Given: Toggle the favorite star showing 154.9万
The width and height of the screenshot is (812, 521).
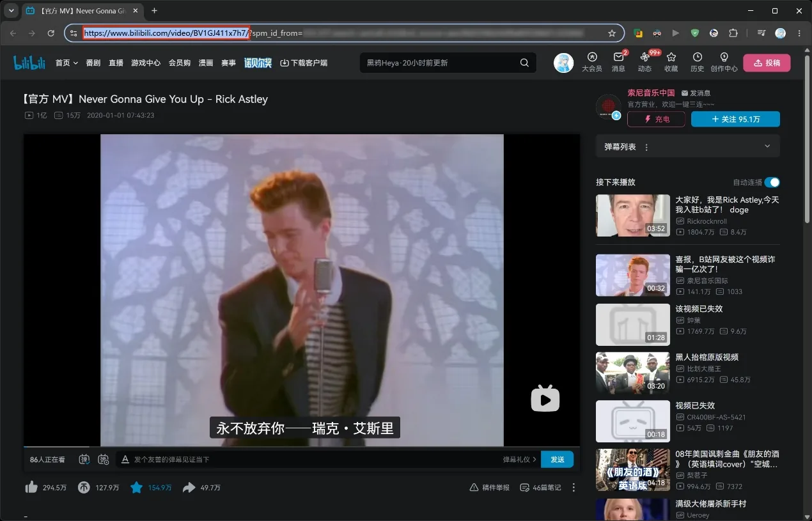Looking at the screenshot, I should coord(136,487).
